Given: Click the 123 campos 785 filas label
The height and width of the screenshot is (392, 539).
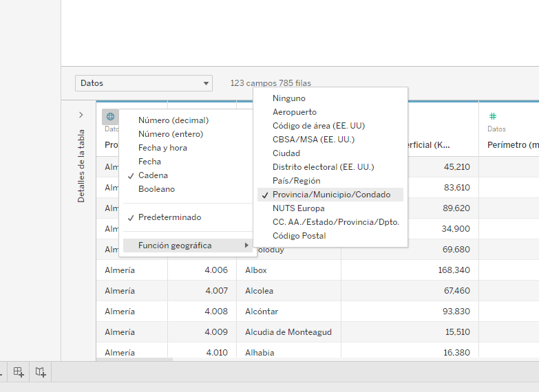Looking at the screenshot, I should (271, 83).
